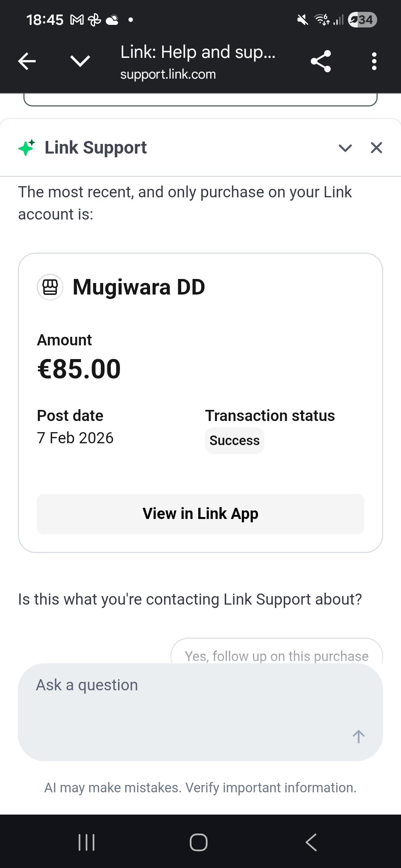401x868 pixels.
Task: Tap the Gmail notification icon in status bar
Action: (77, 20)
